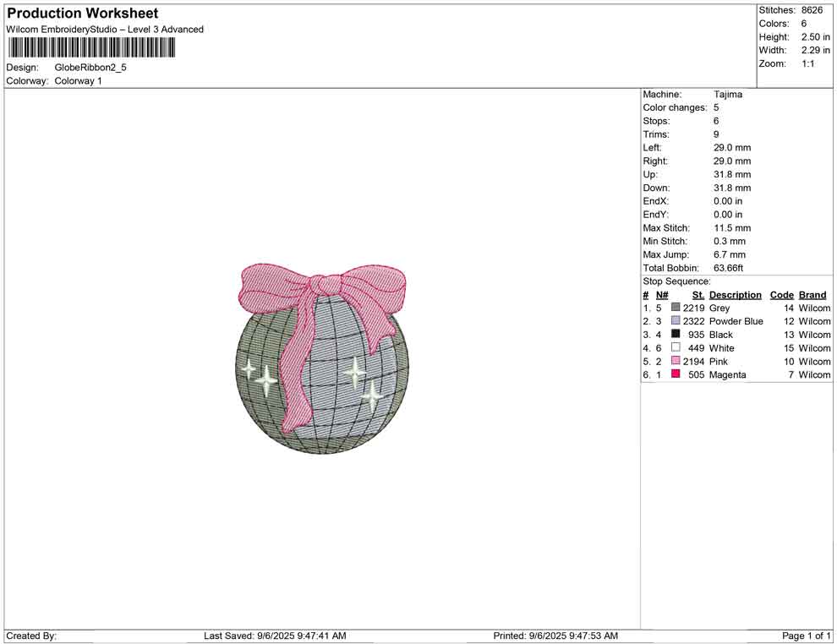
Task: Click the stitch count 505 in Magenta row
Action: pos(696,374)
